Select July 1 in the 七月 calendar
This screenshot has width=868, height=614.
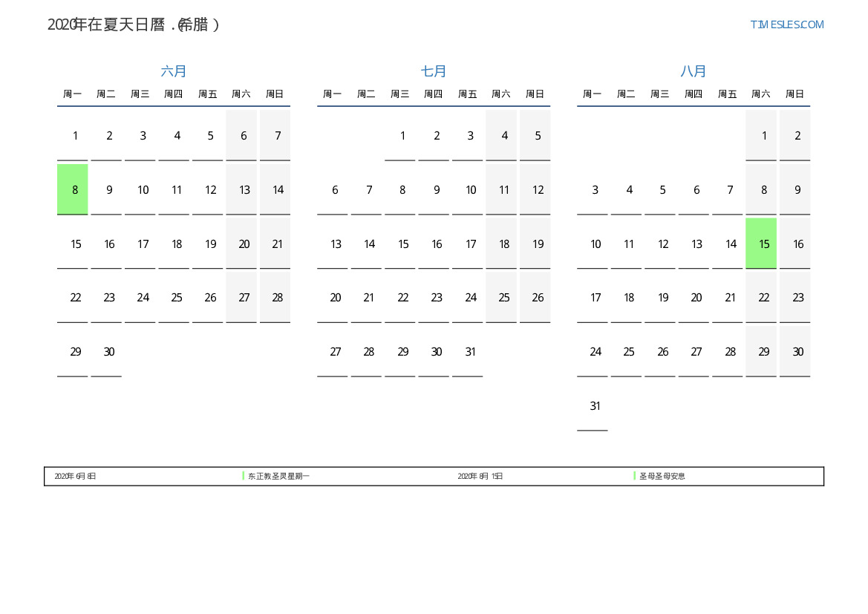click(x=399, y=136)
